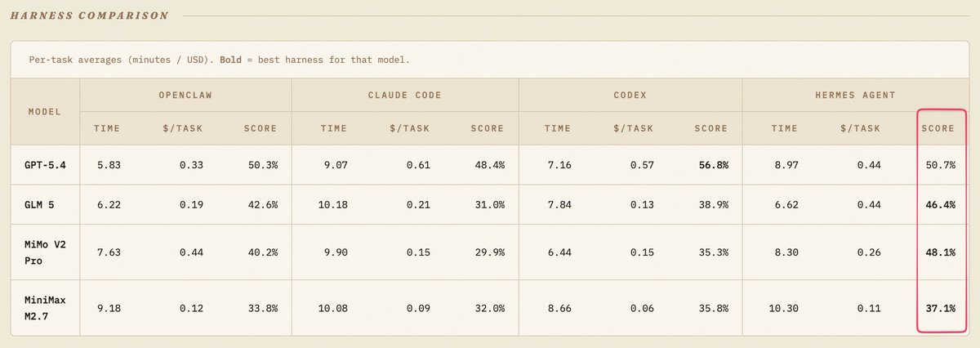980x348 pixels.
Task: Click the CODEX harness column header
Action: coord(630,96)
